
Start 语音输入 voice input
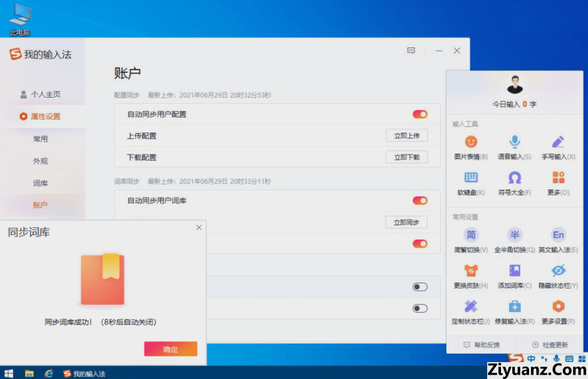click(514, 142)
